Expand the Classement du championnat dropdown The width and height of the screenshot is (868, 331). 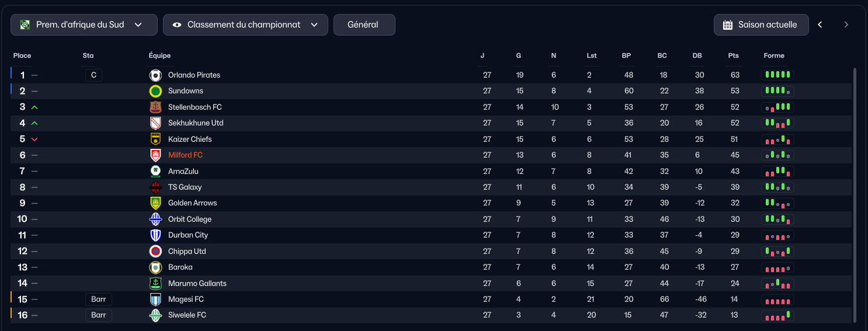245,25
